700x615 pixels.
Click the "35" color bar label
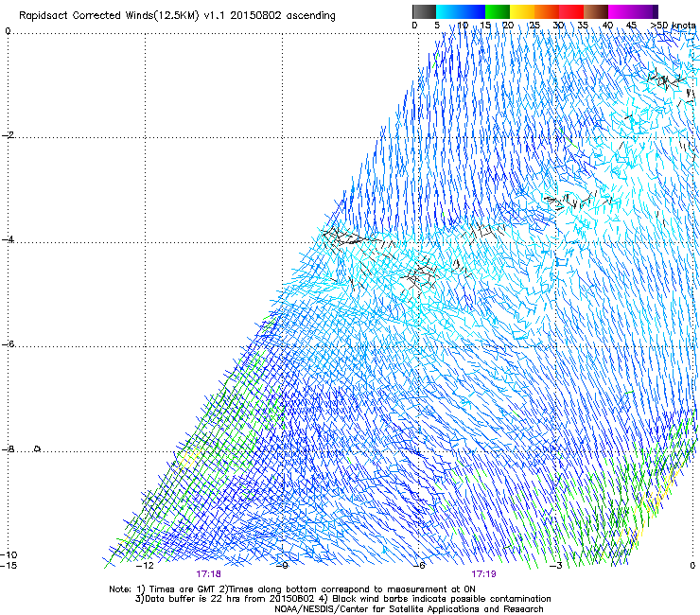click(583, 26)
